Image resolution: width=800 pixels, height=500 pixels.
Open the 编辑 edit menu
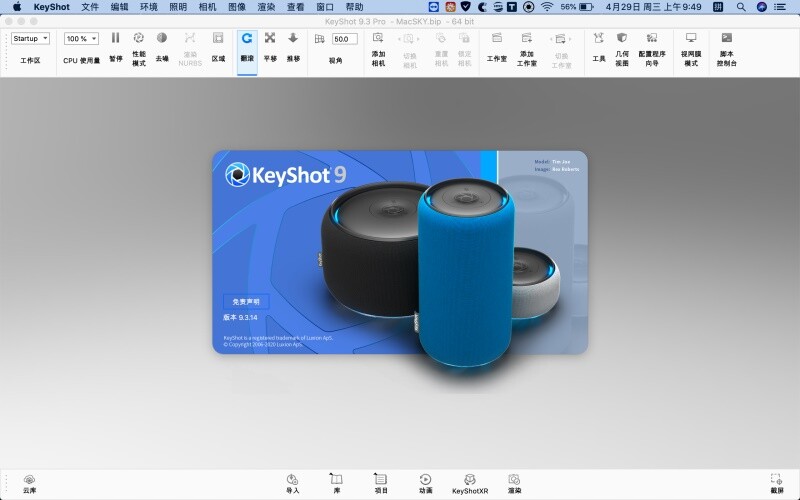[x=119, y=7]
